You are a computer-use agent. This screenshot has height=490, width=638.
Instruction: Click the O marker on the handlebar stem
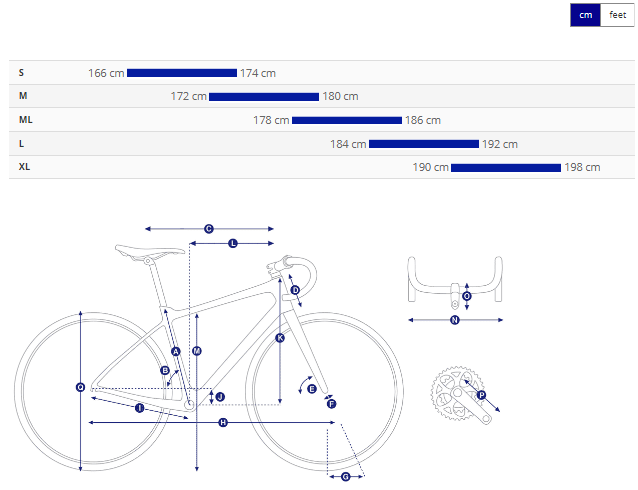click(467, 296)
